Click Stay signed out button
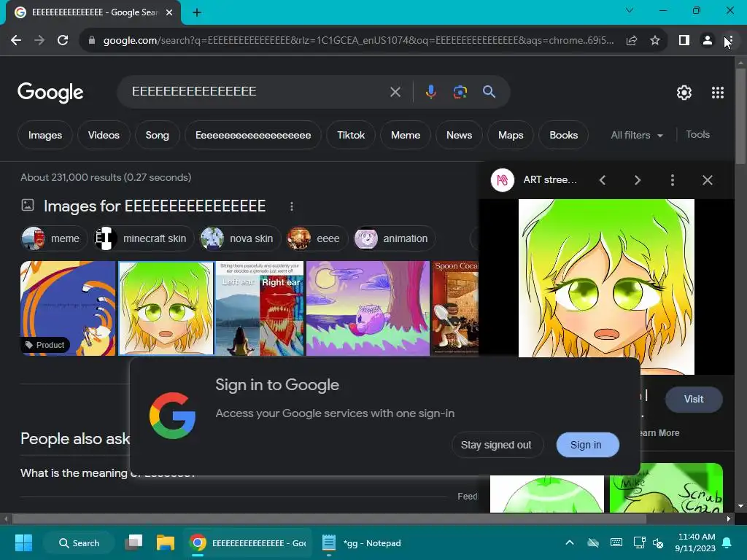 pyautogui.click(x=496, y=445)
